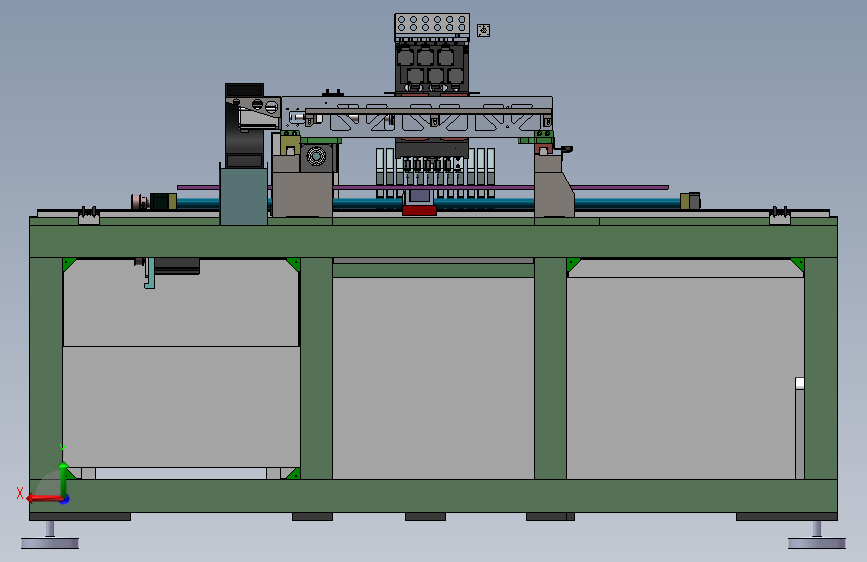Select the motor coupling at the left shaft end
The image size is (867, 562).
click(140, 201)
